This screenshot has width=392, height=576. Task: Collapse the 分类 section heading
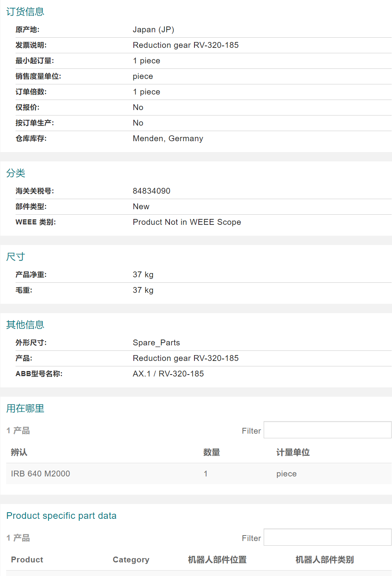[16, 173]
